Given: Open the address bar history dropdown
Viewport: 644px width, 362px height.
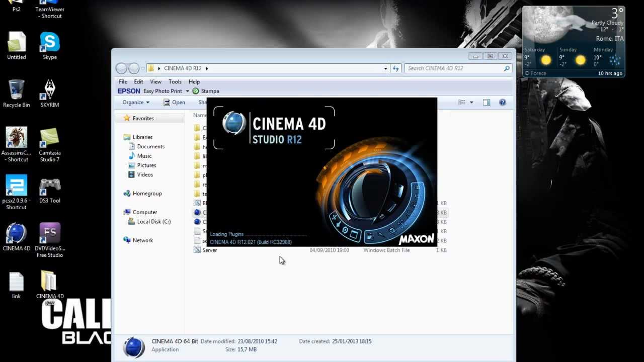Looking at the screenshot, I should tap(385, 68).
